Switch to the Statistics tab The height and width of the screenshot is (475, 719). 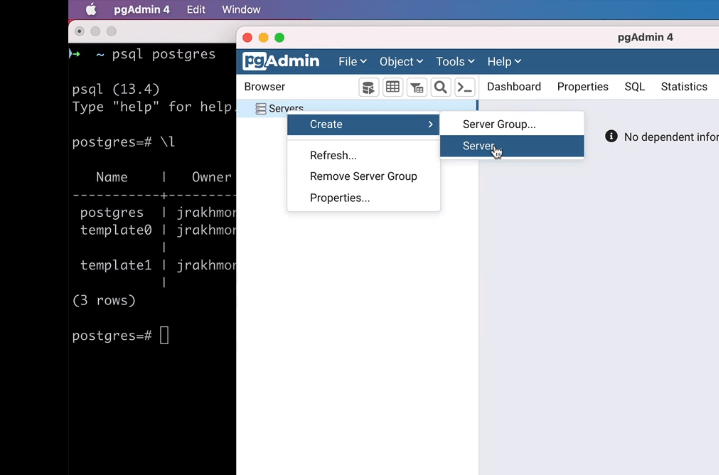tap(684, 87)
